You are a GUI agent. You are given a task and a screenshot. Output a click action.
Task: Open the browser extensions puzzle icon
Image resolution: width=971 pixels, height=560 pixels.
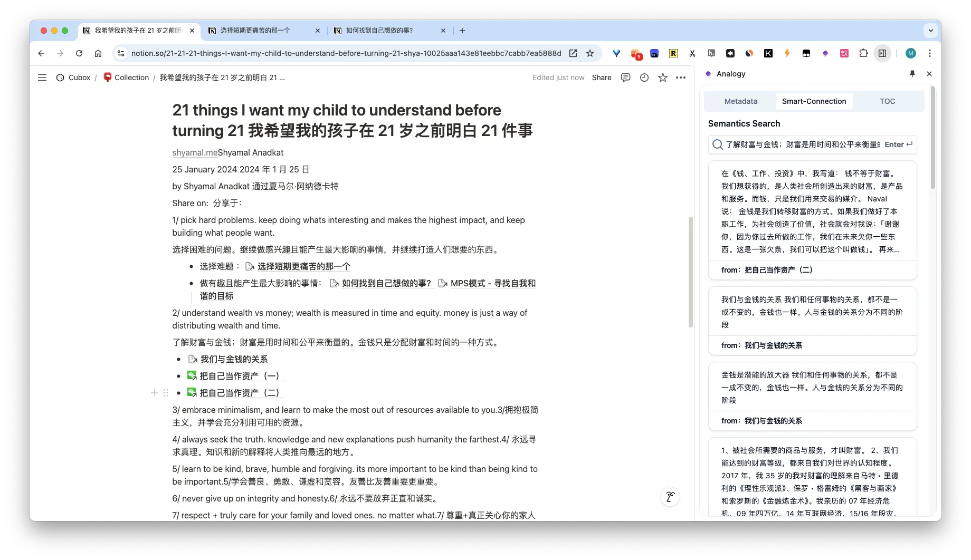[x=864, y=53]
